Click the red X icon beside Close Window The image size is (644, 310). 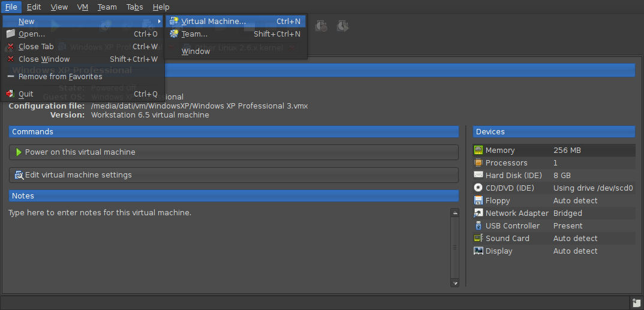click(x=11, y=59)
